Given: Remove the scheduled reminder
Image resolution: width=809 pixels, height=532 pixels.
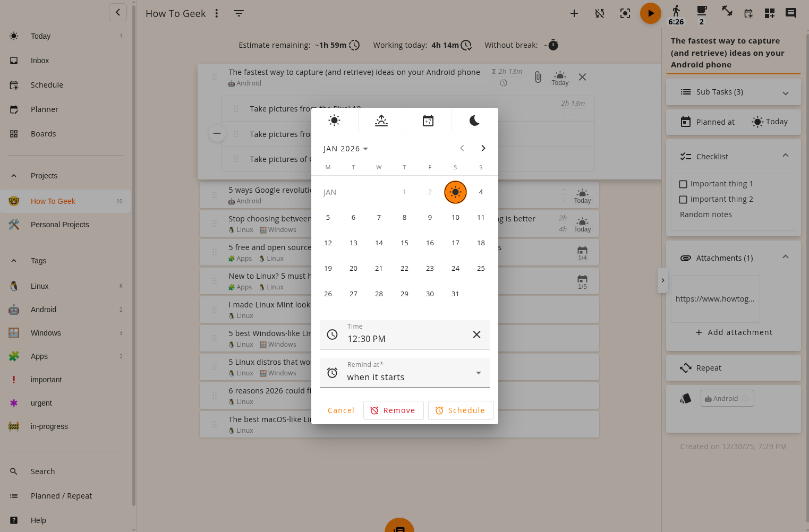Looking at the screenshot, I should tap(393, 410).
